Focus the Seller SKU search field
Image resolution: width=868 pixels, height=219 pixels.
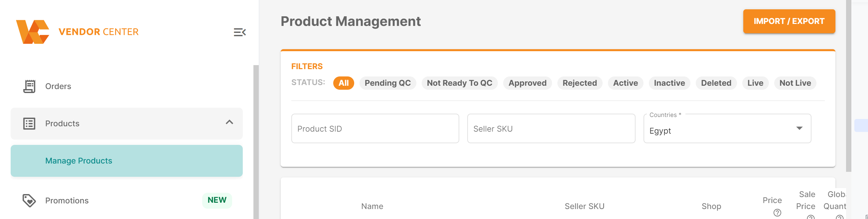pos(551,129)
